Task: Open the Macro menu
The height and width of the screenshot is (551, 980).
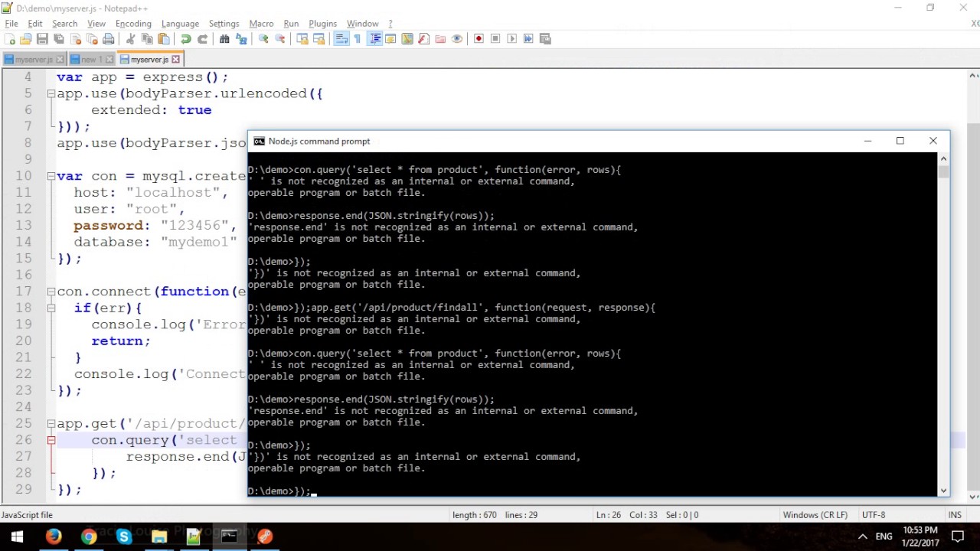Action: tap(261, 24)
